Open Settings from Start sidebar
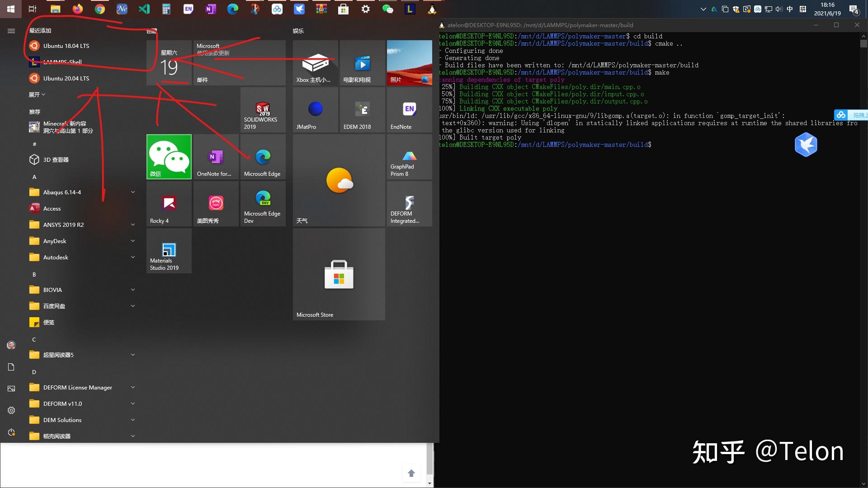This screenshot has width=868, height=488. [x=11, y=410]
